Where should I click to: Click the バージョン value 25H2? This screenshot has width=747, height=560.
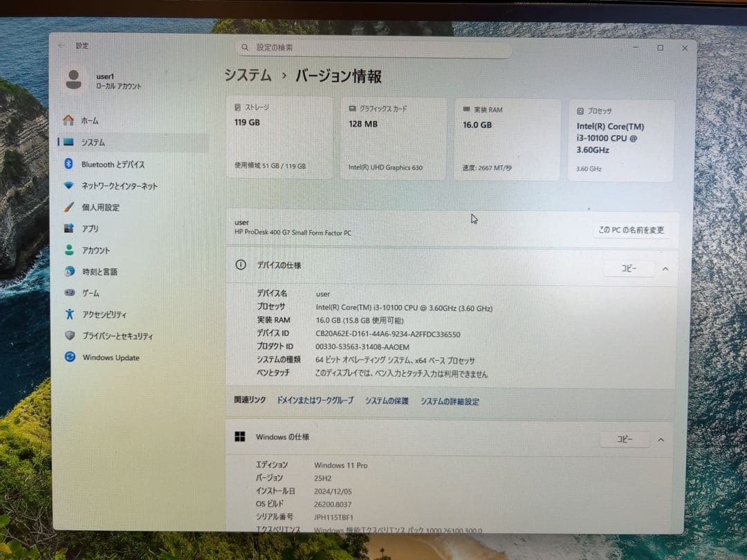point(322,478)
